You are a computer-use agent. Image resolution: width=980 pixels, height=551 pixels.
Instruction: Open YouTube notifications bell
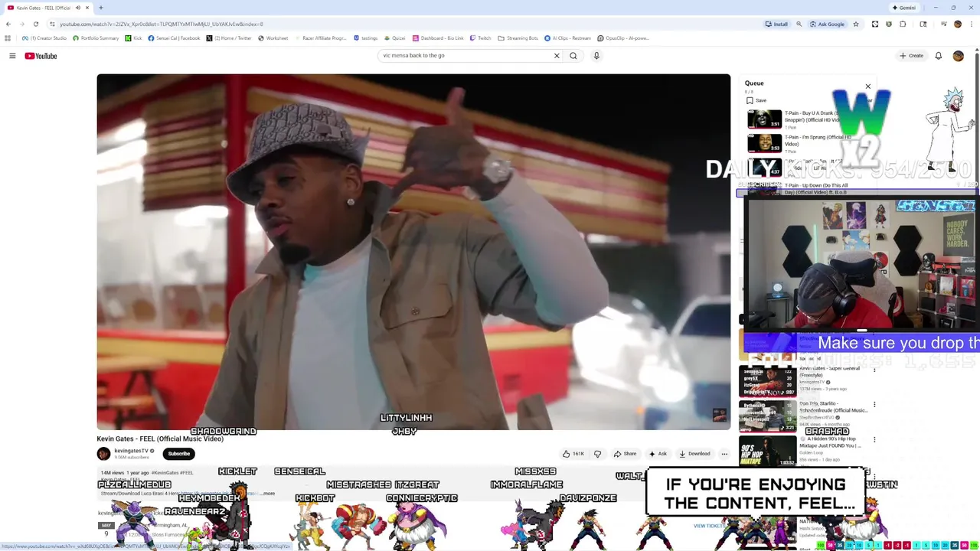(938, 56)
